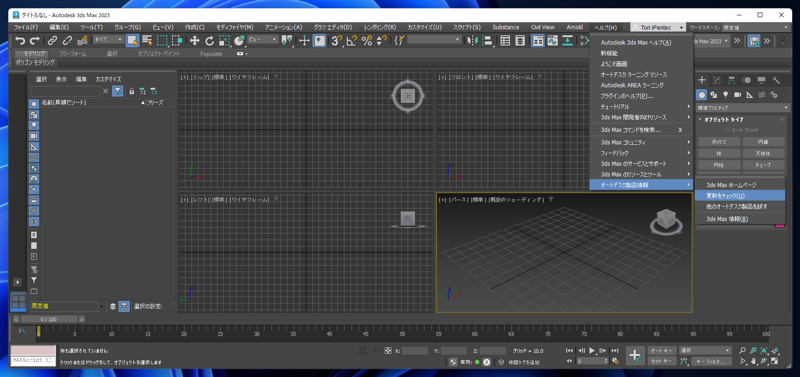Open the Modify command panel tab

point(717,80)
